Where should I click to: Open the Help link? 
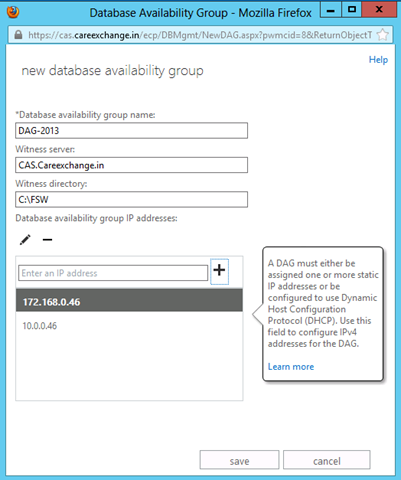click(x=378, y=60)
